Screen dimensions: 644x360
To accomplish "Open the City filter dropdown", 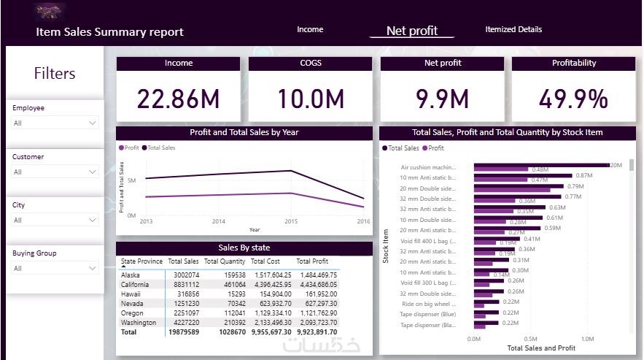I will [x=55, y=220].
